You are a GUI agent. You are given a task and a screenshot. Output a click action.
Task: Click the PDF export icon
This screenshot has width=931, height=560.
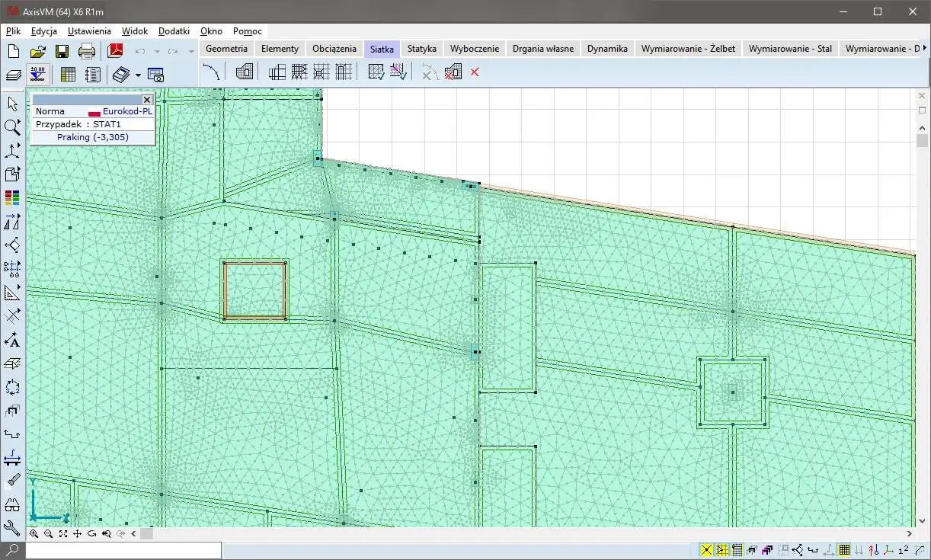click(115, 52)
